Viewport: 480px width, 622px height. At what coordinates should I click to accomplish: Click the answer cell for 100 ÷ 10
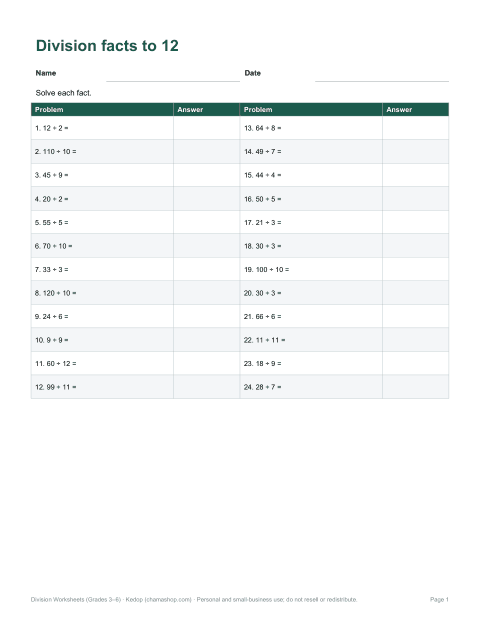tap(416, 269)
